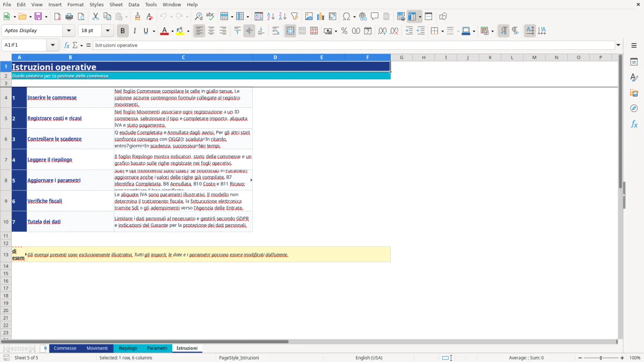
Task: Click the Insert Image icon
Action: [x=309, y=17]
